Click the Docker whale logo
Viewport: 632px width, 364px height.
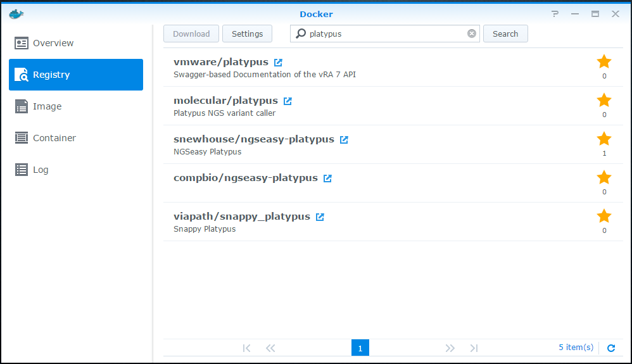pyautogui.click(x=16, y=13)
